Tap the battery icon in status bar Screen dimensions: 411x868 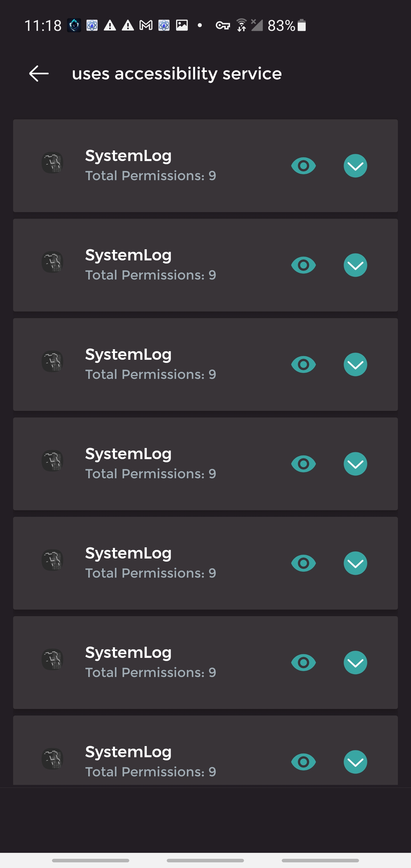[x=302, y=25]
